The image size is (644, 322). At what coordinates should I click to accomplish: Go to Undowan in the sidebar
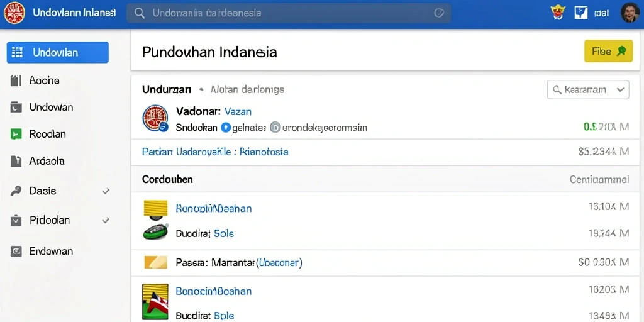pos(52,107)
